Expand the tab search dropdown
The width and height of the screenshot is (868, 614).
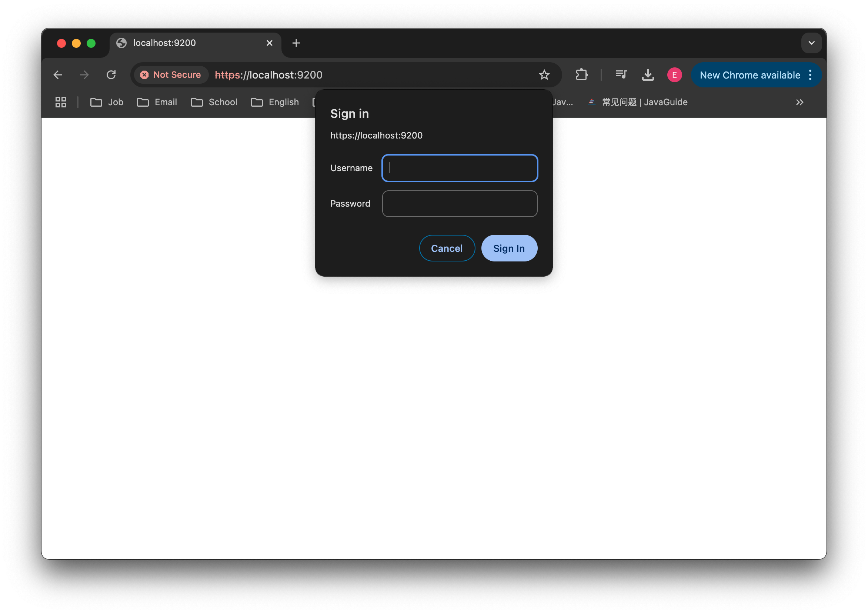point(811,43)
